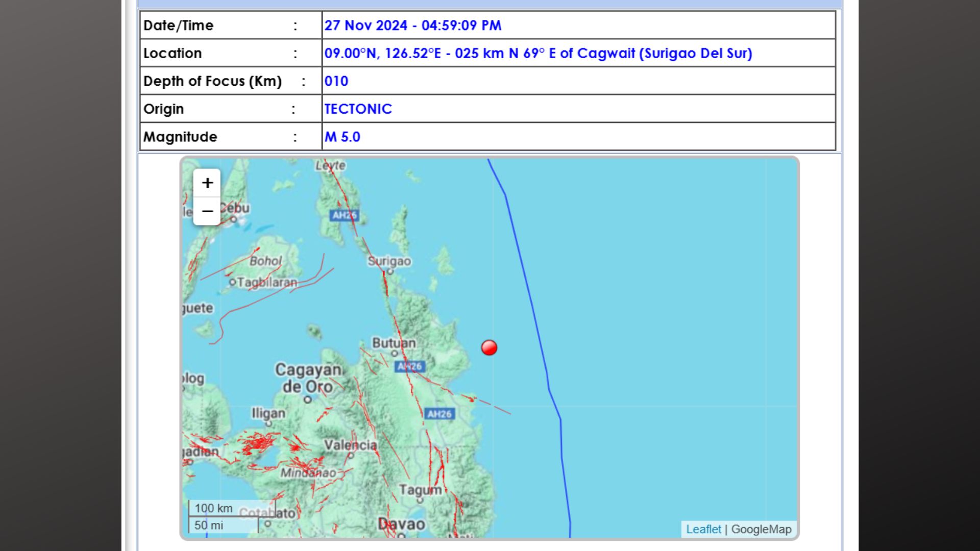This screenshot has height=551, width=980.
Task: Click the depth value 010
Action: 336,81
